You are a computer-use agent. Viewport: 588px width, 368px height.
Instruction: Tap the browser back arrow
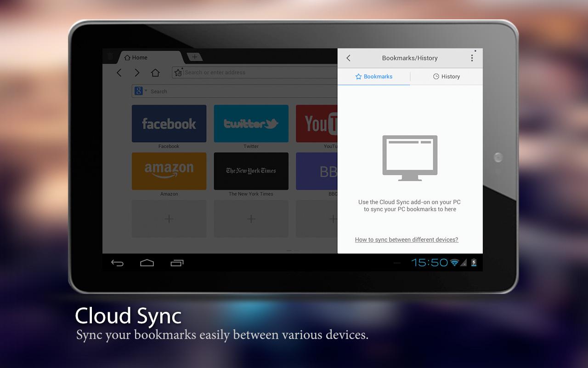pos(119,73)
